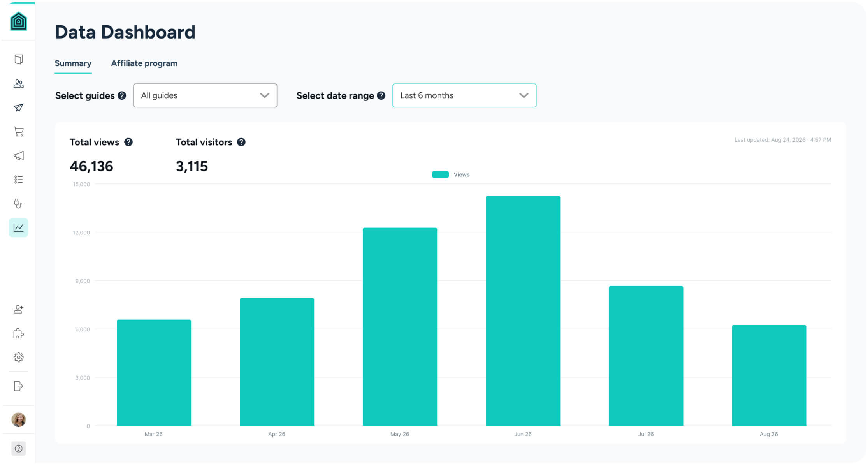868x465 pixels.
Task: Switch to the Summary tab
Action: tap(73, 63)
